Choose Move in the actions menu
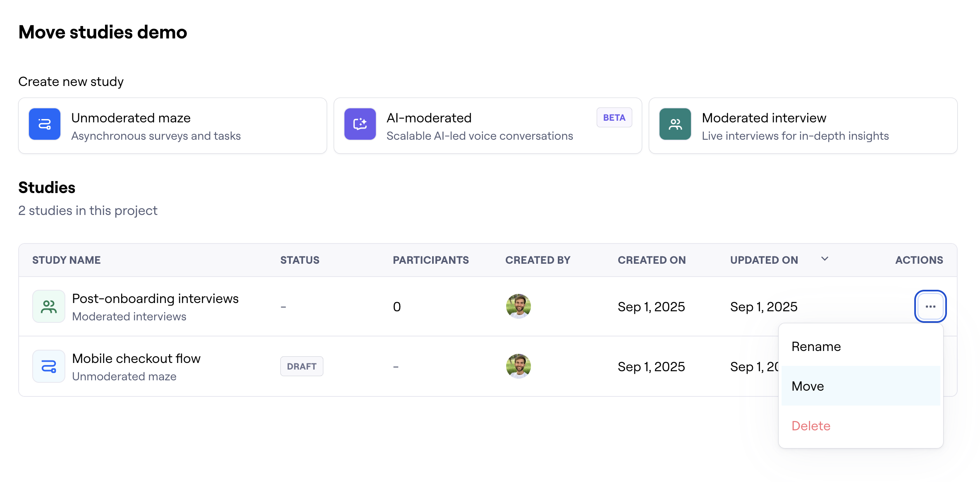 (808, 386)
